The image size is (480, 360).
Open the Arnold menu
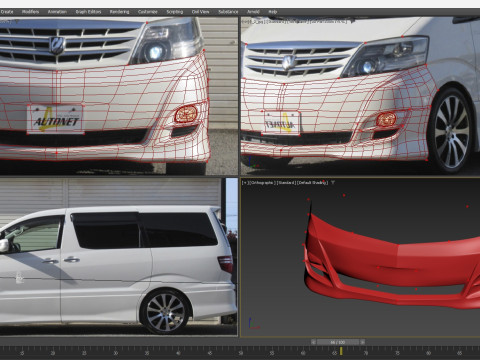click(253, 12)
